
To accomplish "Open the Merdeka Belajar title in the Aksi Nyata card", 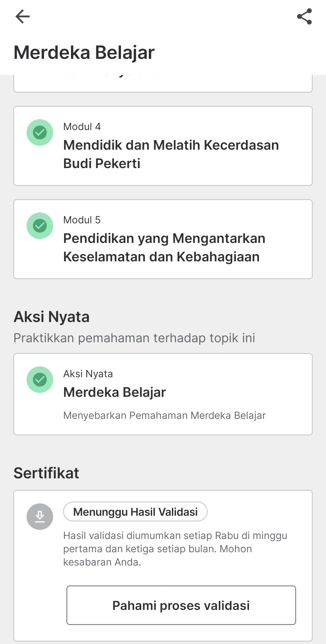I will point(114,392).
